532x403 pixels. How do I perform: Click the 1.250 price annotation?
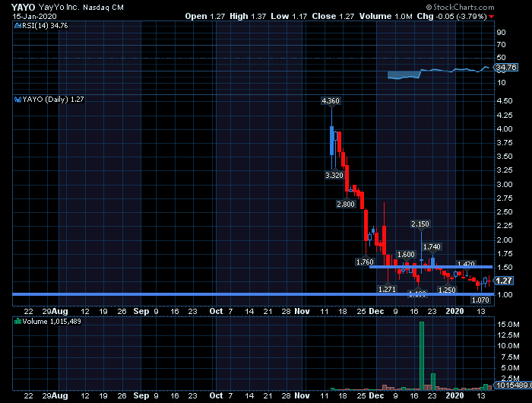coord(447,290)
